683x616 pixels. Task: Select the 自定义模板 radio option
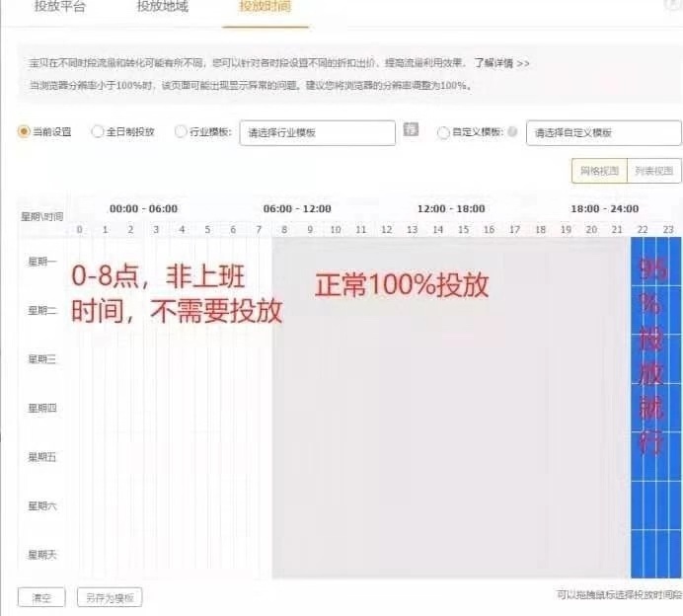[x=443, y=132]
